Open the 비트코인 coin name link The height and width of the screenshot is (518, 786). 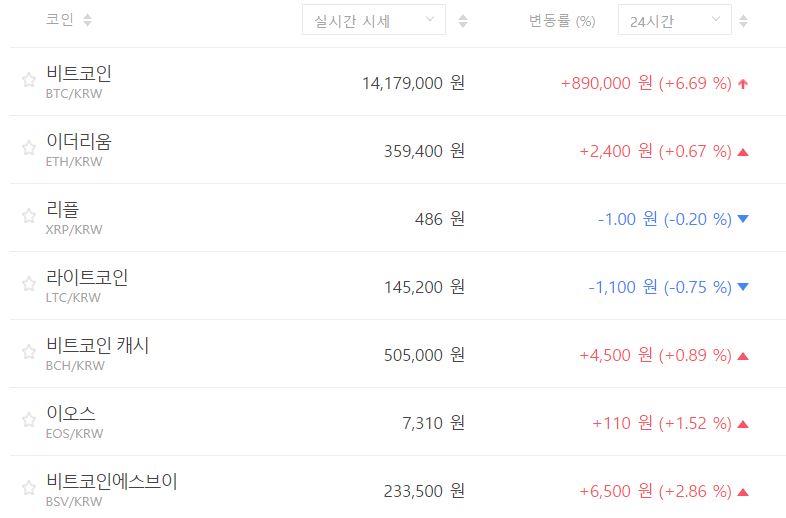79,73
